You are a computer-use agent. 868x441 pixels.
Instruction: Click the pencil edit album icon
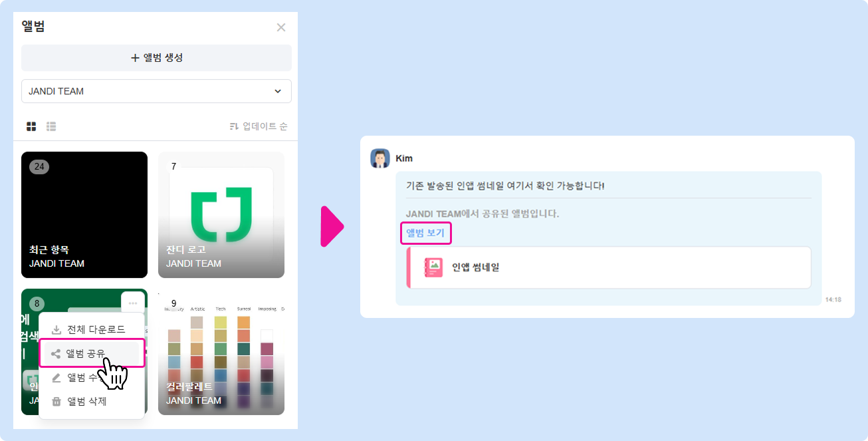click(56, 378)
